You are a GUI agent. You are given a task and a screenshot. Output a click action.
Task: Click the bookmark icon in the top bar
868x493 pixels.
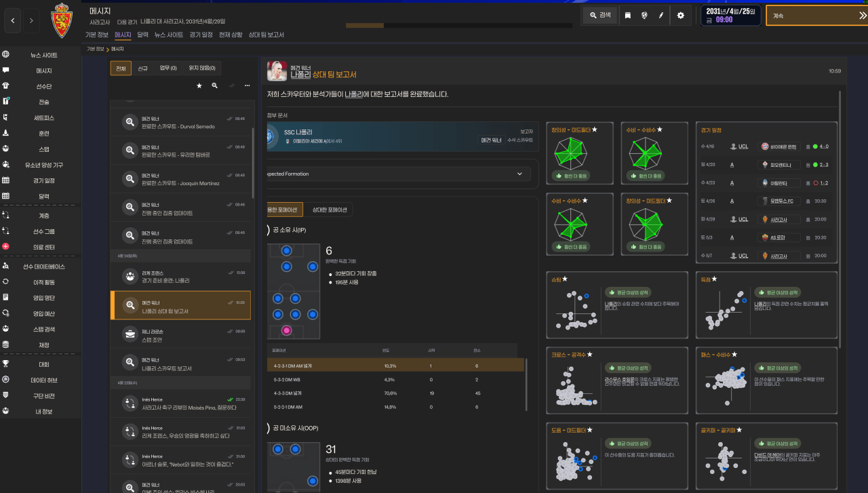(628, 15)
